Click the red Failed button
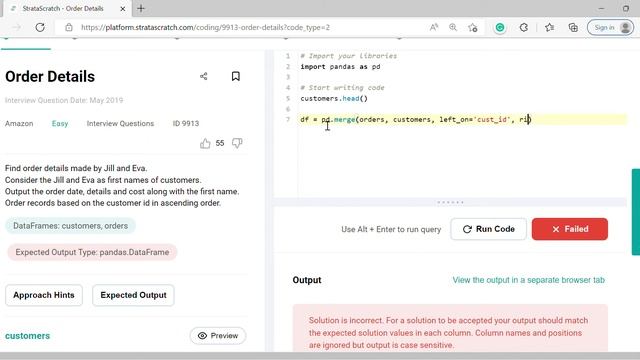Image resolution: width=640 pixels, height=360 pixels. click(x=570, y=229)
